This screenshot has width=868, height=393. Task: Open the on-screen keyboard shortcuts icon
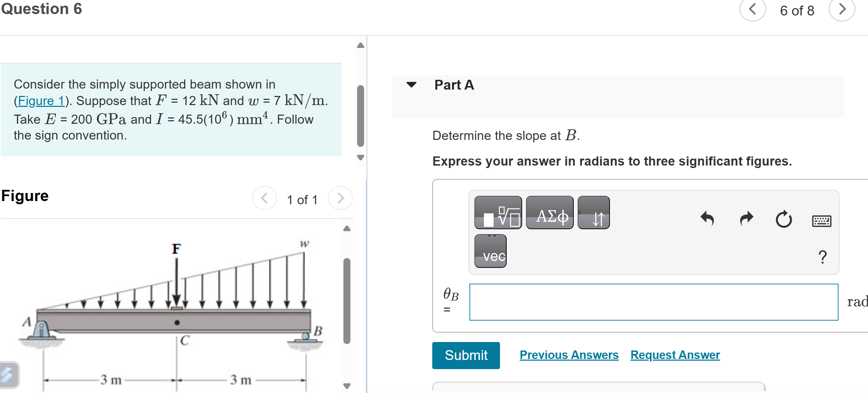[x=822, y=221]
